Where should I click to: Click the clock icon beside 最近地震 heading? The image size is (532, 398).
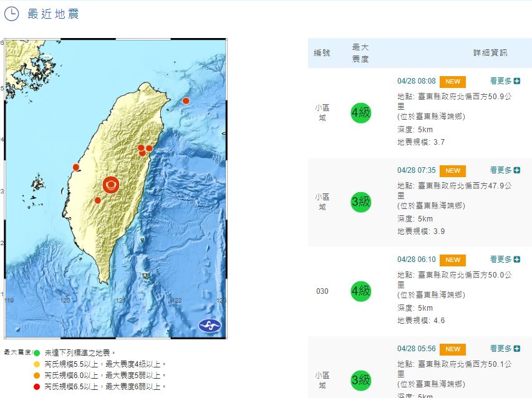(12, 14)
